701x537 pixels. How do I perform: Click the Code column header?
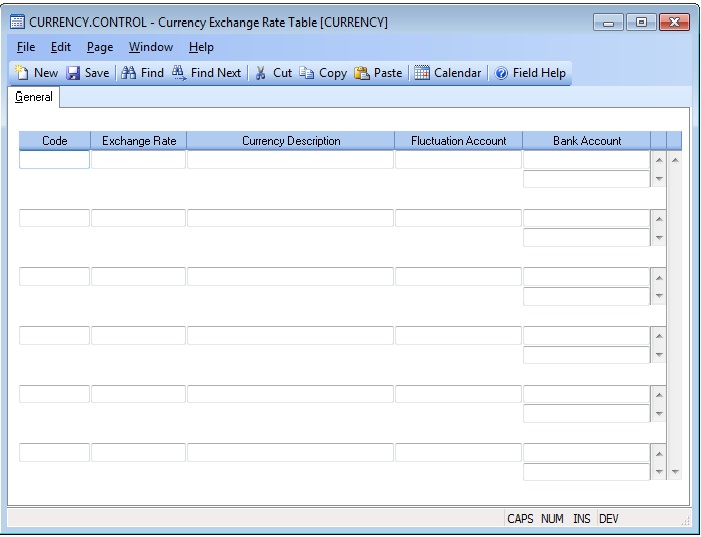click(x=55, y=141)
